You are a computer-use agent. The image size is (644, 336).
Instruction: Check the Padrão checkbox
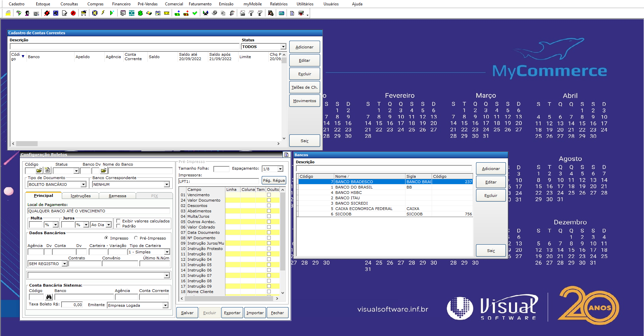click(118, 226)
